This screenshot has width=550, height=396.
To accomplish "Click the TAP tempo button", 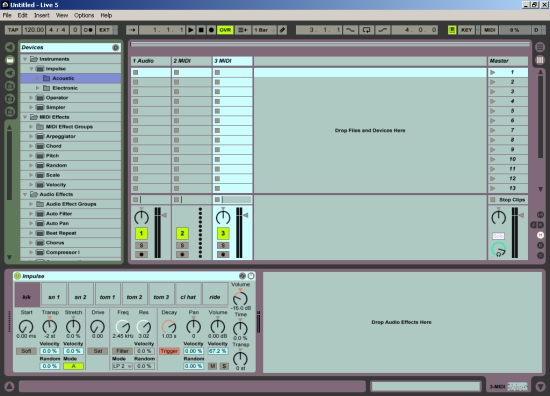I will (x=13, y=30).
